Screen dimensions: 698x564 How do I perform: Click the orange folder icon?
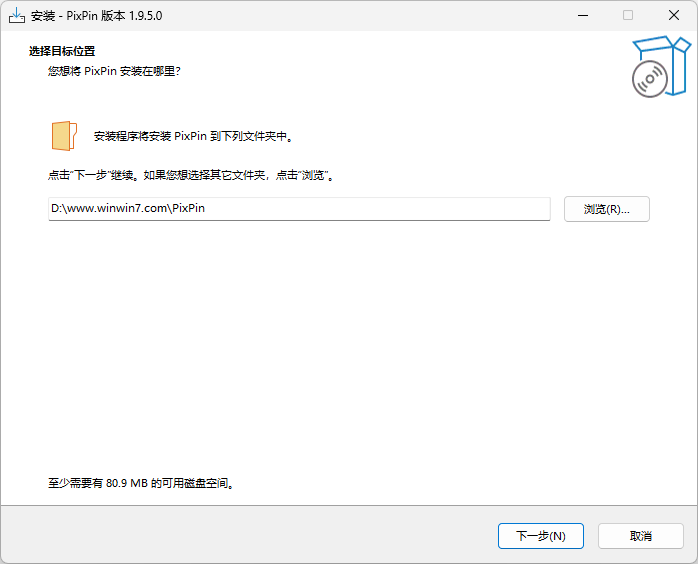pos(64,136)
